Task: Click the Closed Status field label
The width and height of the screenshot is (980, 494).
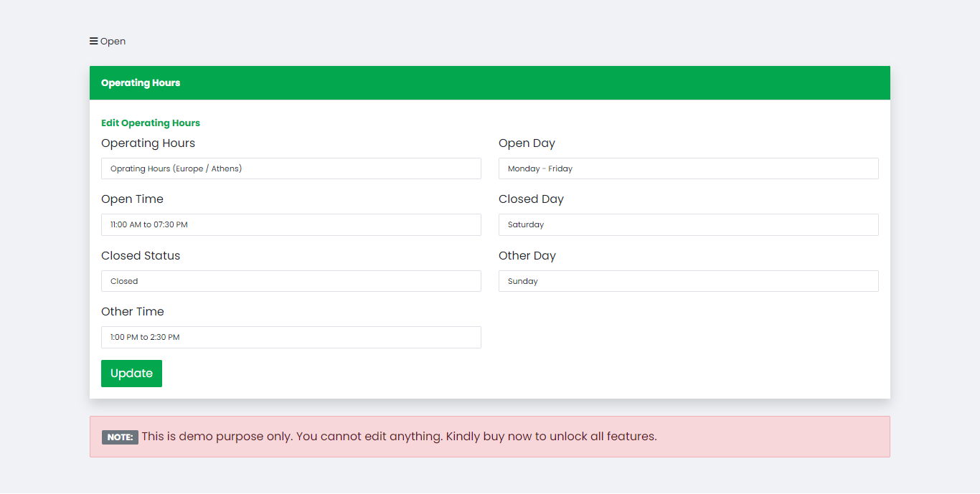Action: point(141,256)
